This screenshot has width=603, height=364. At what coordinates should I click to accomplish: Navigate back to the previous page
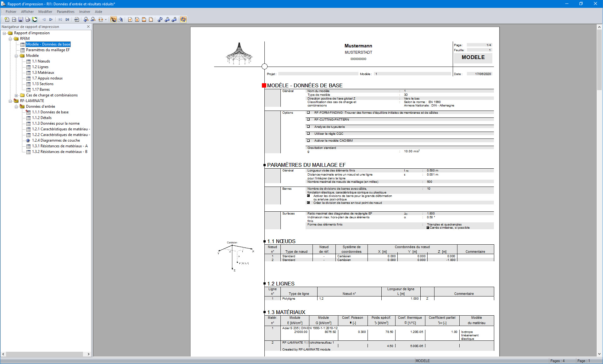[44, 19]
